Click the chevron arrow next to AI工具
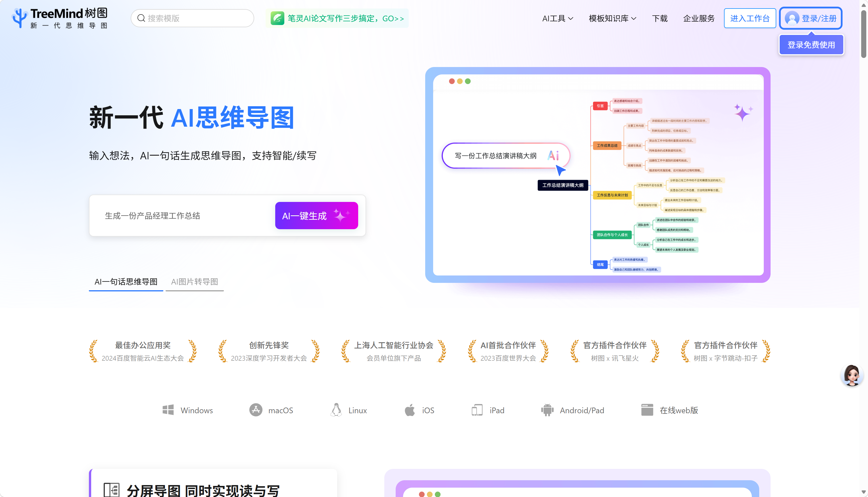 tap(570, 19)
